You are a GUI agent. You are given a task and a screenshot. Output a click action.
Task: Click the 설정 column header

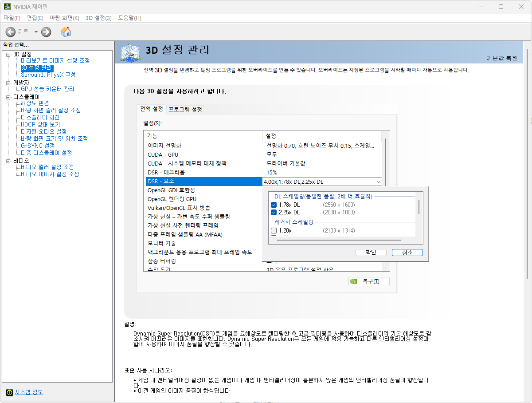click(x=322, y=136)
